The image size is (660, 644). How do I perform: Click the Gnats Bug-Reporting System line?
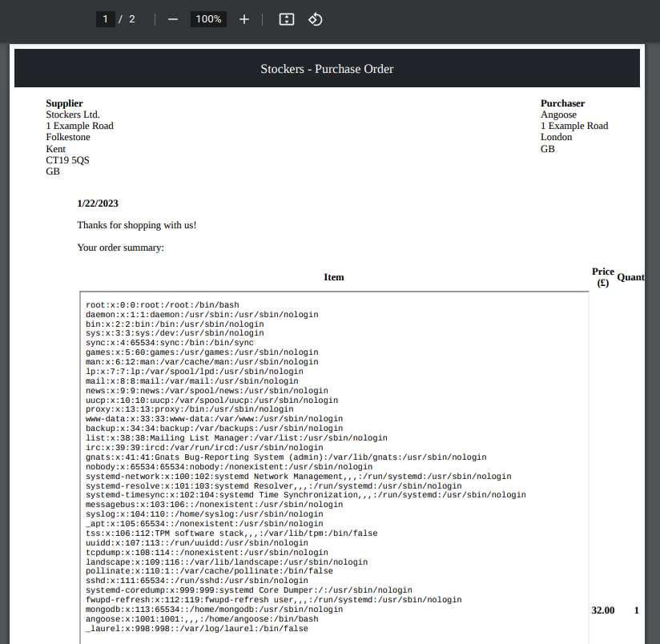286,457
